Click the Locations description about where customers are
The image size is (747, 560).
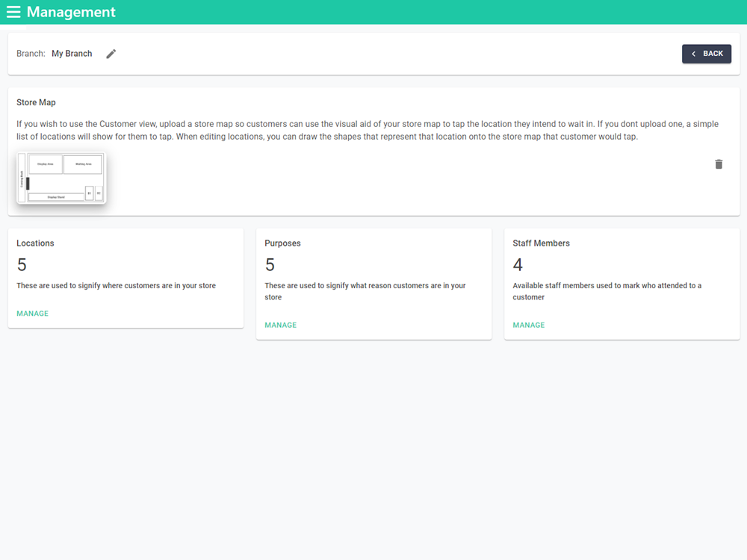point(117,286)
